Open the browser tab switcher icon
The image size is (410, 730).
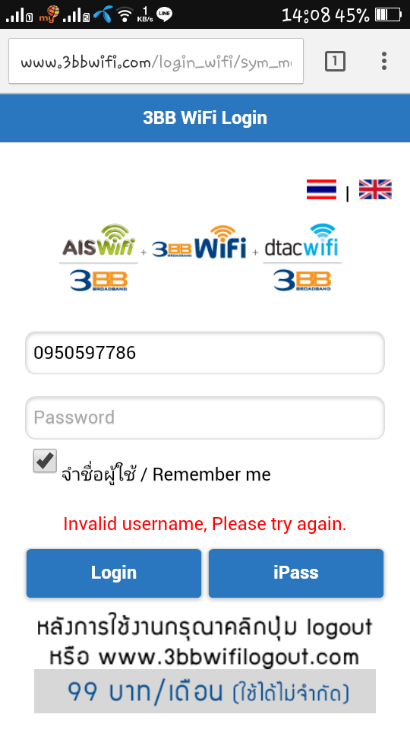pyautogui.click(x=335, y=61)
